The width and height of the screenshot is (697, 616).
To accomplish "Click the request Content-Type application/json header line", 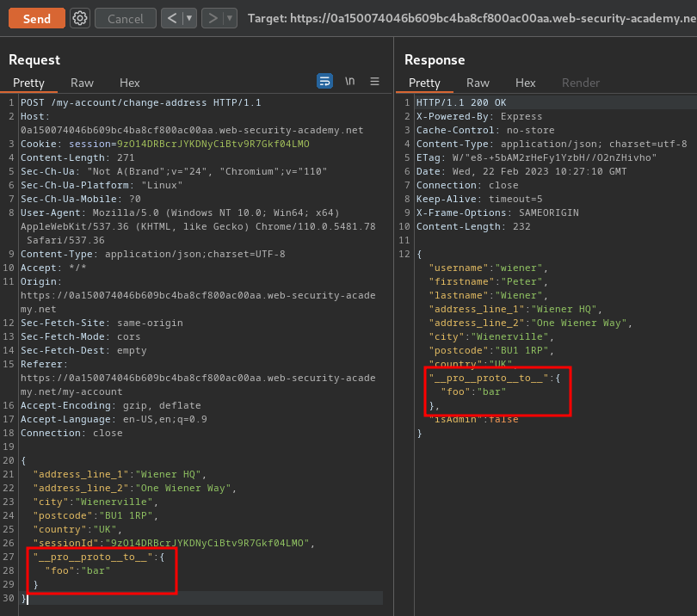I will pyautogui.click(x=153, y=254).
